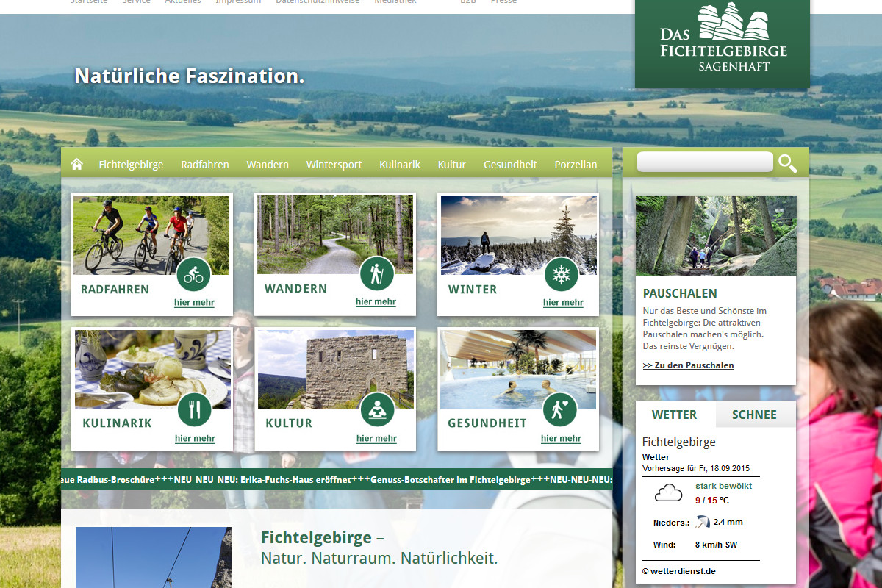Click the snowflake icon on the Winter card

[562, 275]
